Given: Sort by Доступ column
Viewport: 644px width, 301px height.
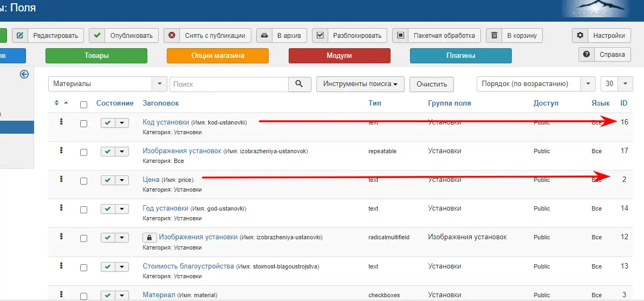Looking at the screenshot, I should [546, 103].
